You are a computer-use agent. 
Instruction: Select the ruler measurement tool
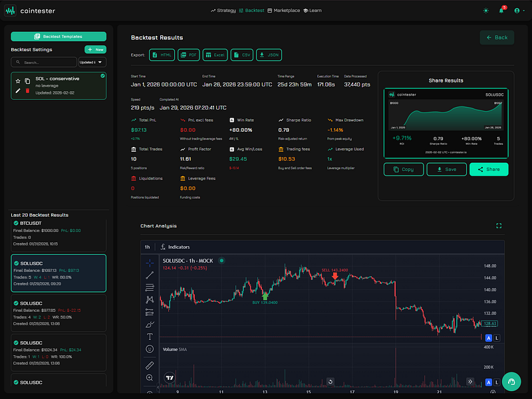[150, 366]
